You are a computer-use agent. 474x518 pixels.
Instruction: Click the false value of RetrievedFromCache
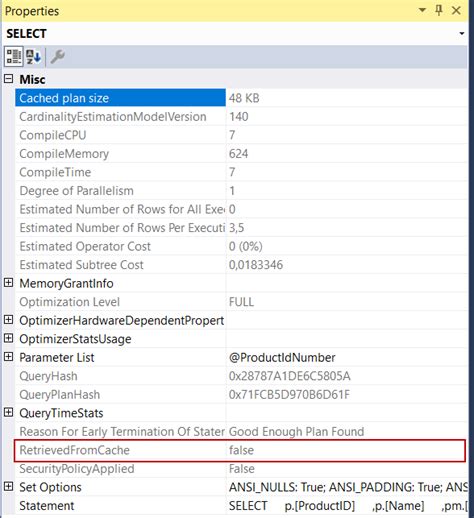point(241,450)
